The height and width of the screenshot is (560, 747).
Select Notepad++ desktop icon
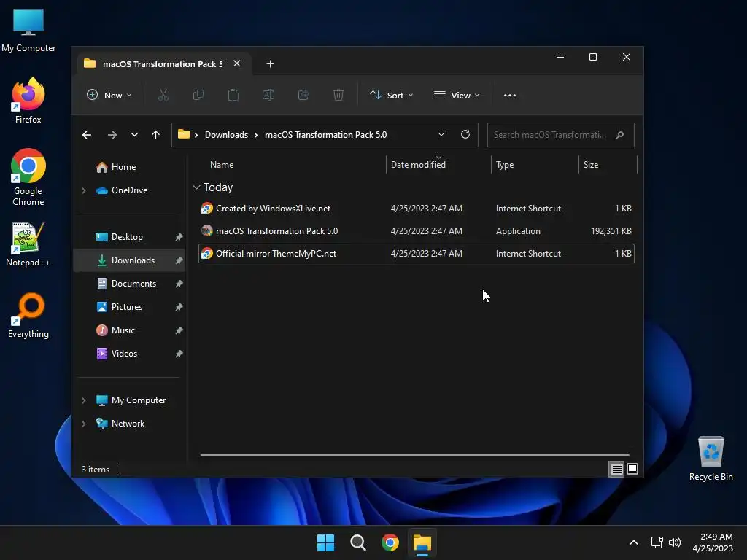click(28, 244)
